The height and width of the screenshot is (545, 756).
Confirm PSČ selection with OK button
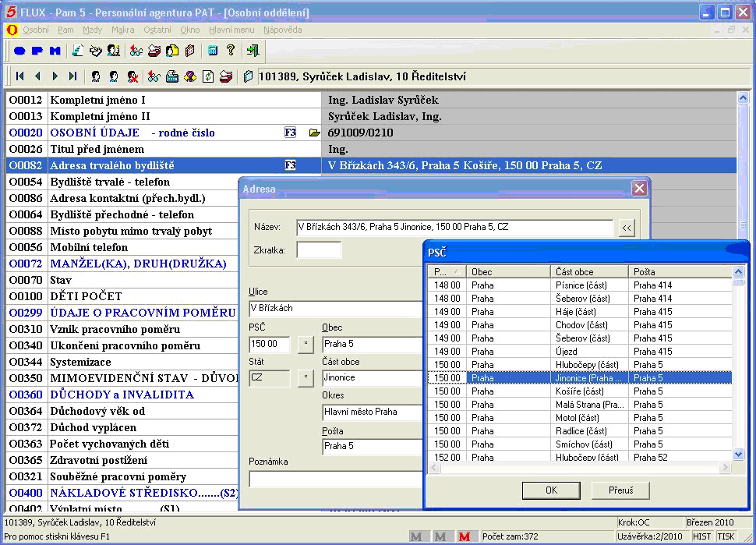551,490
